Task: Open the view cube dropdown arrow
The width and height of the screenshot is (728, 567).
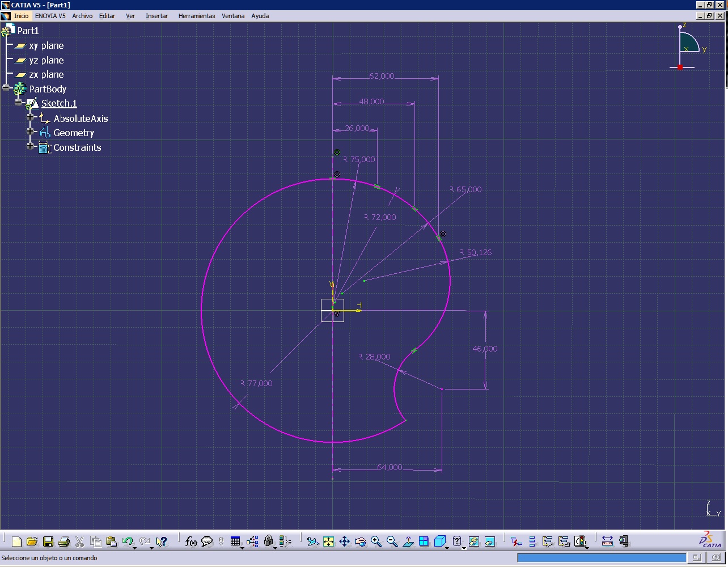Action: pyautogui.click(x=447, y=548)
